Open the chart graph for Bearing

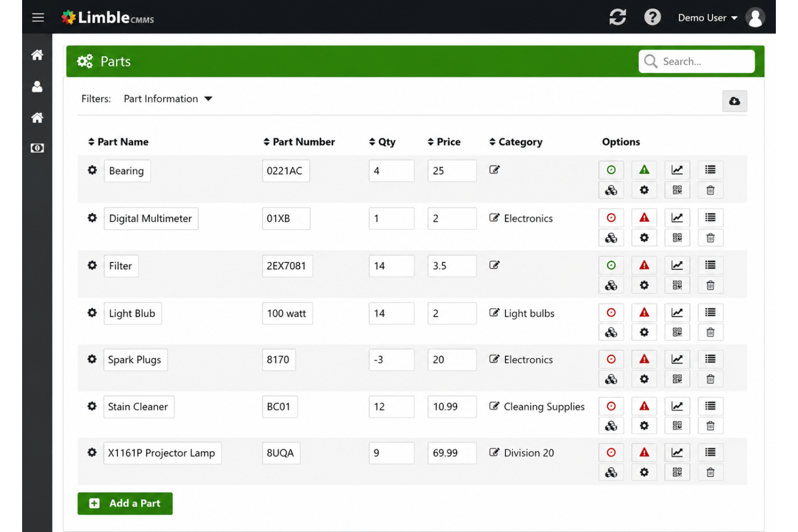point(677,170)
